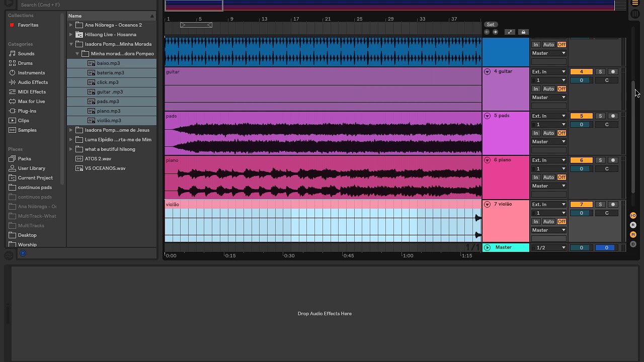Open Packs in Places
The image size is (644, 362).
24,159
